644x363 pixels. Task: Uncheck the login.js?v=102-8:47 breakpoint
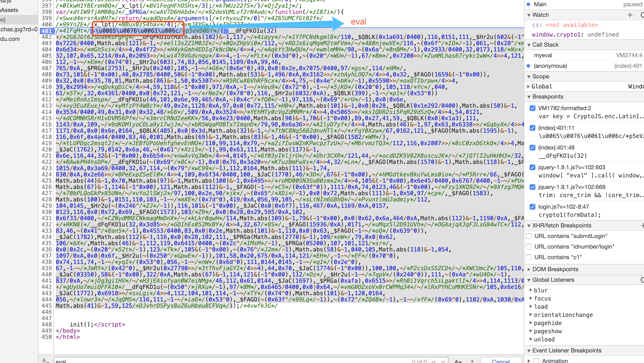pyautogui.click(x=533, y=207)
